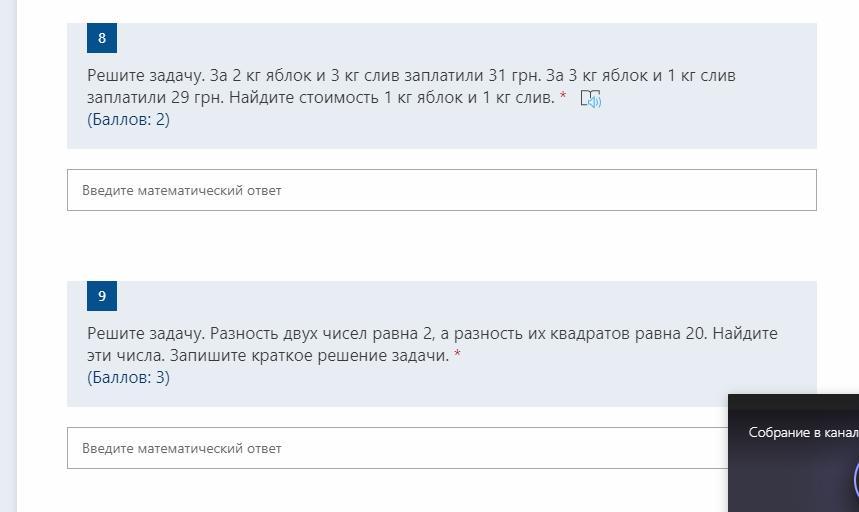
Task: Click the '(Баллов: 2)' points label
Action: pyautogui.click(x=128, y=119)
